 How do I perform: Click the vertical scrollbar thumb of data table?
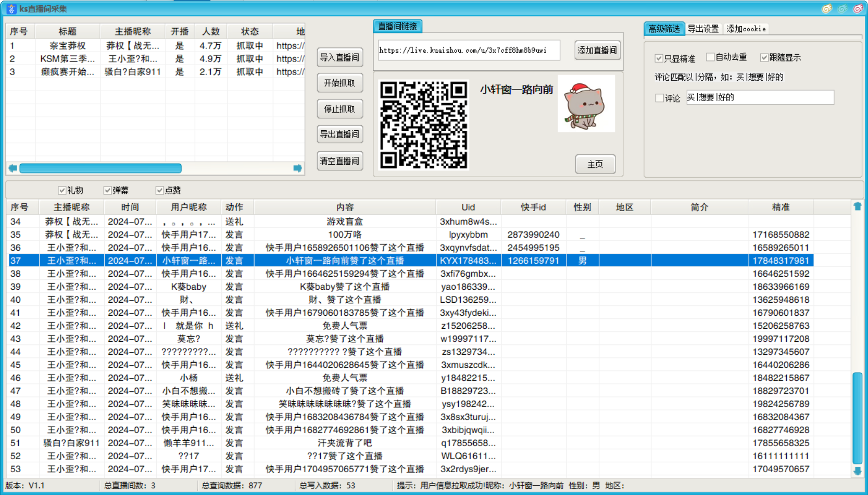pyautogui.click(x=857, y=418)
